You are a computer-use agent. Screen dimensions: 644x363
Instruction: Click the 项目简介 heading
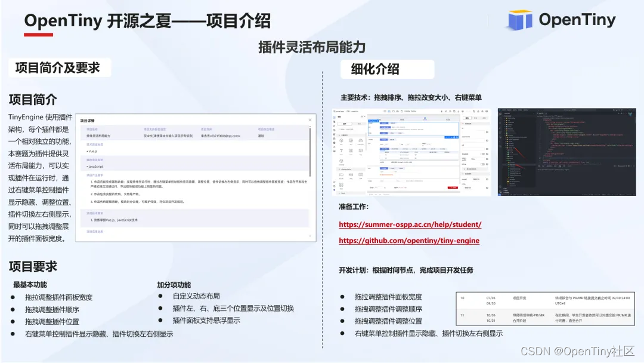33,100
